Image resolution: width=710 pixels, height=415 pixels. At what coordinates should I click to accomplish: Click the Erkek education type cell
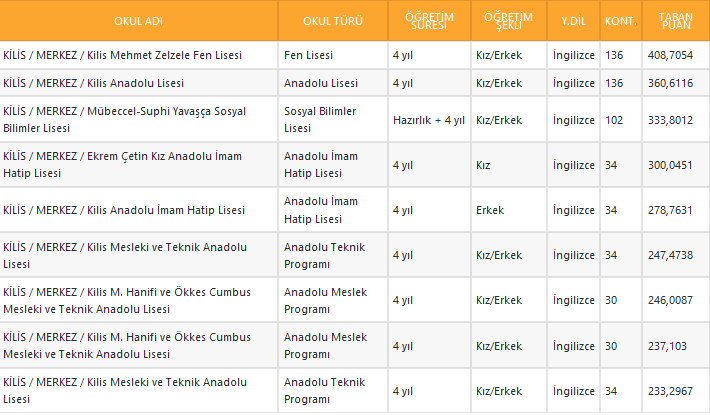(490, 210)
